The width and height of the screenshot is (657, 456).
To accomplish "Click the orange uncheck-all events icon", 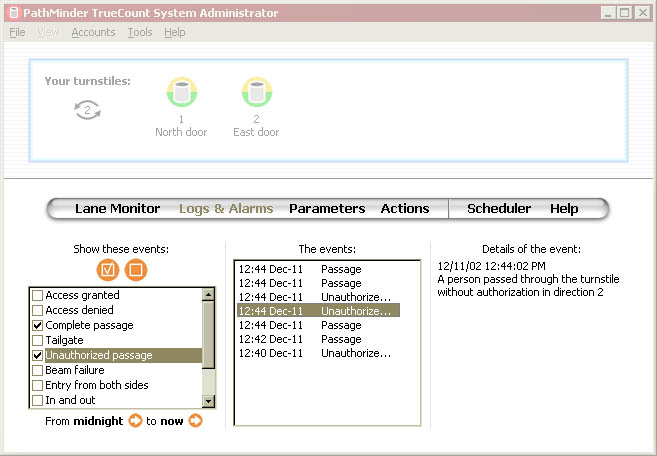I will (x=135, y=270).
